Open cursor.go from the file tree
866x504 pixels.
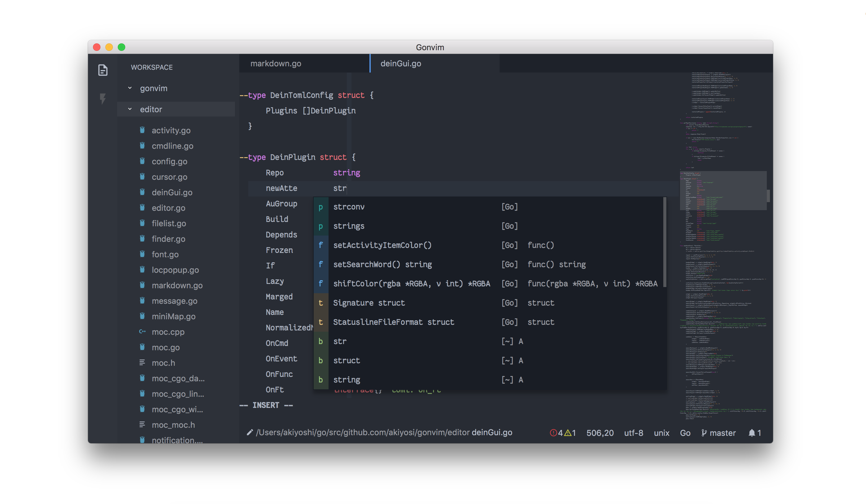pyautogui.click(x=170, y=177)
